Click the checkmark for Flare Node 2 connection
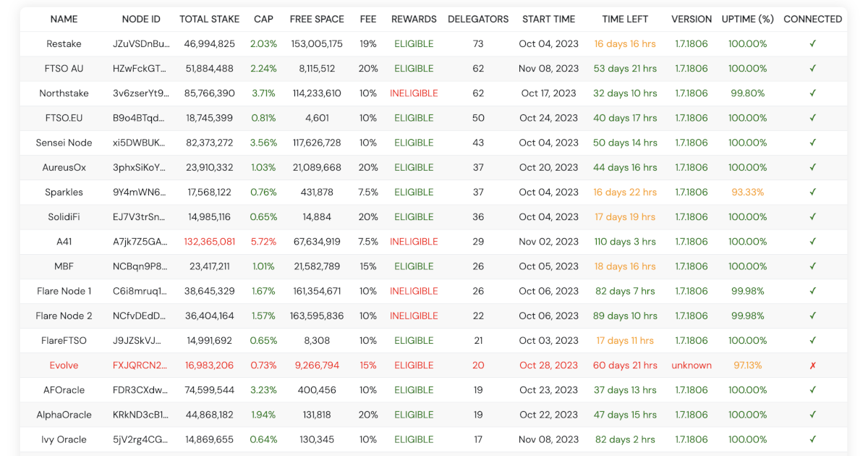This screenshot has width=868, height=456. pos(812,316)
